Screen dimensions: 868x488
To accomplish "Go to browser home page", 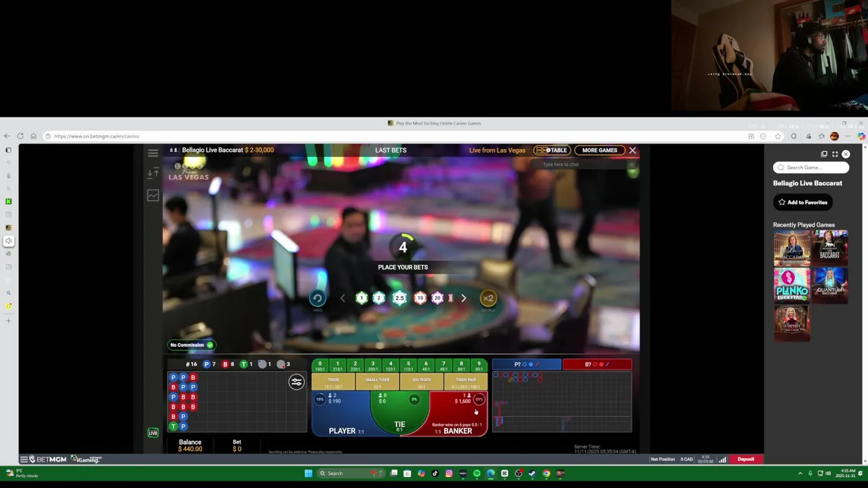I will point(33,136).
